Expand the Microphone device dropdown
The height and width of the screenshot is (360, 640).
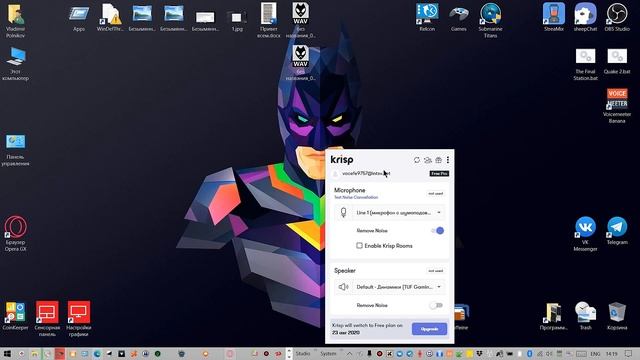pyautogui.click(x=398, y=213)
